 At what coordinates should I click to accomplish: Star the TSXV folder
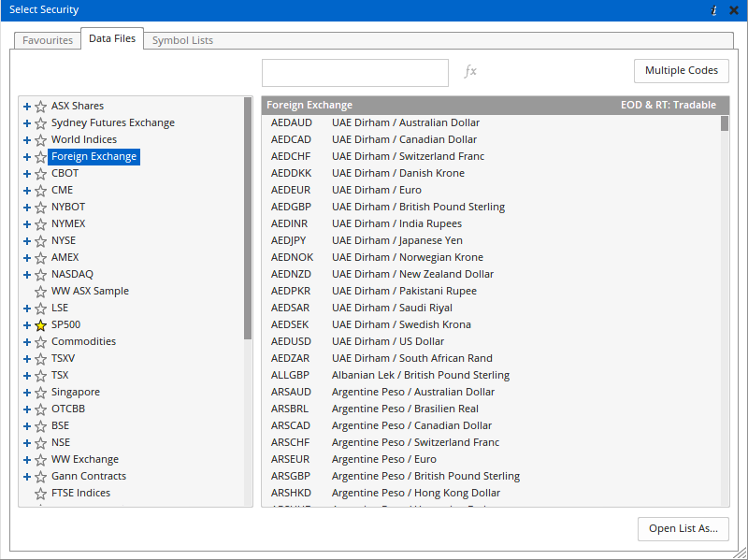[41, 359]
